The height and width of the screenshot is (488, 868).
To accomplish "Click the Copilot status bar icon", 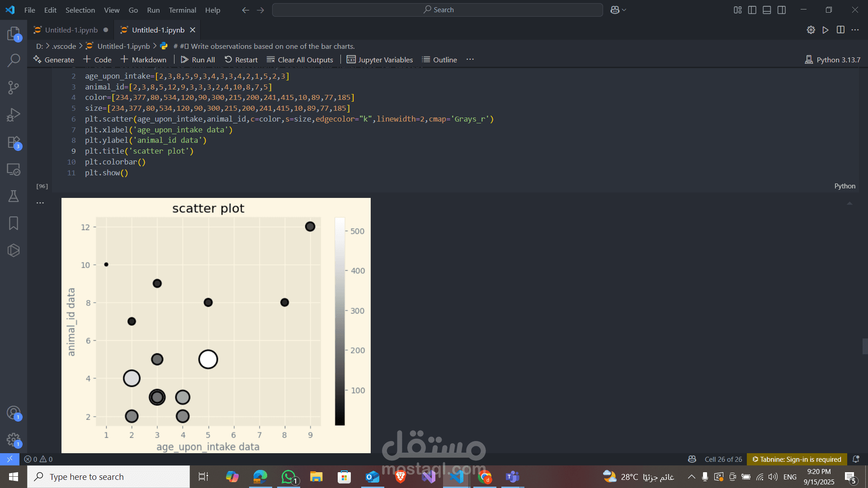I will click(x=692, y=459).
